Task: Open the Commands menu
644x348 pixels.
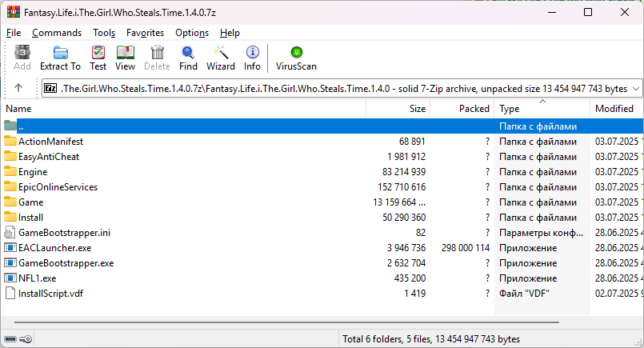Action: tap(57, 33)
